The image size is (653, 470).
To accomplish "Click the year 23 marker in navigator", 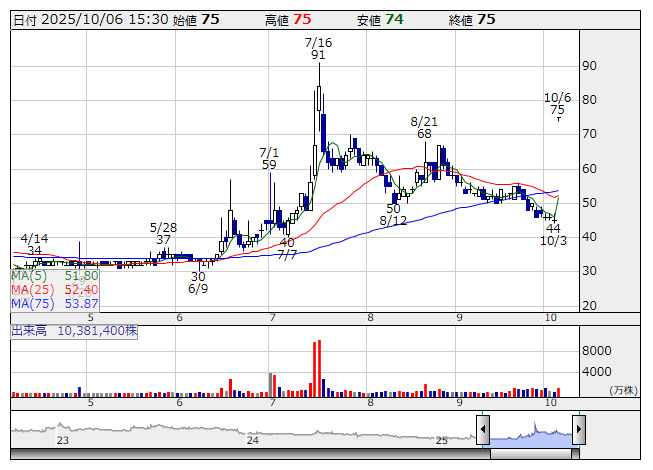I will coord(63,440).
